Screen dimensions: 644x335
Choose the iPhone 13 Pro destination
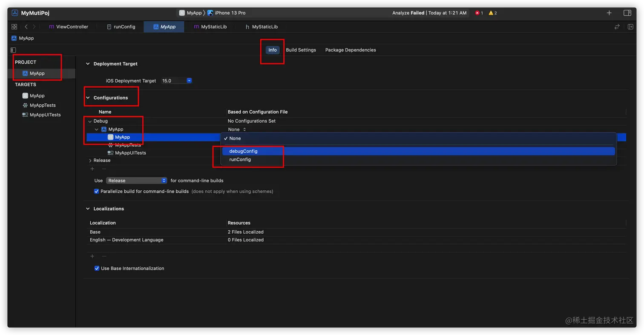coord(226,13)
